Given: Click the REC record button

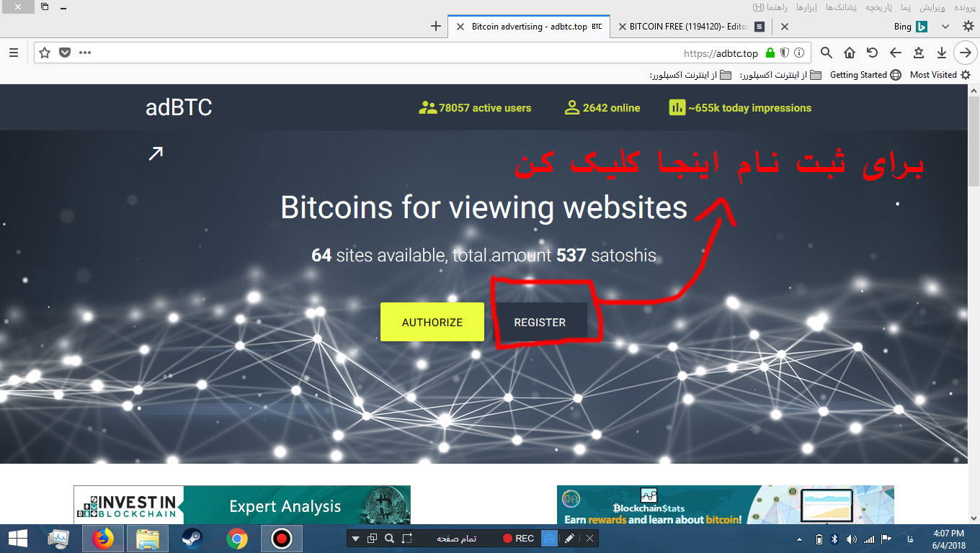Looking at the screenshot, I should (x=518, y=538).
